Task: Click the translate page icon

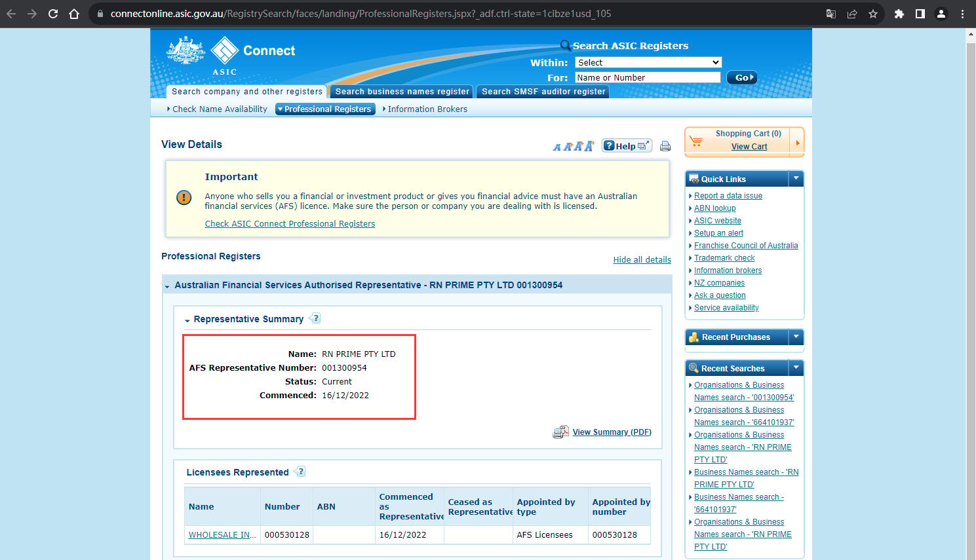Action: coord(831,14)
